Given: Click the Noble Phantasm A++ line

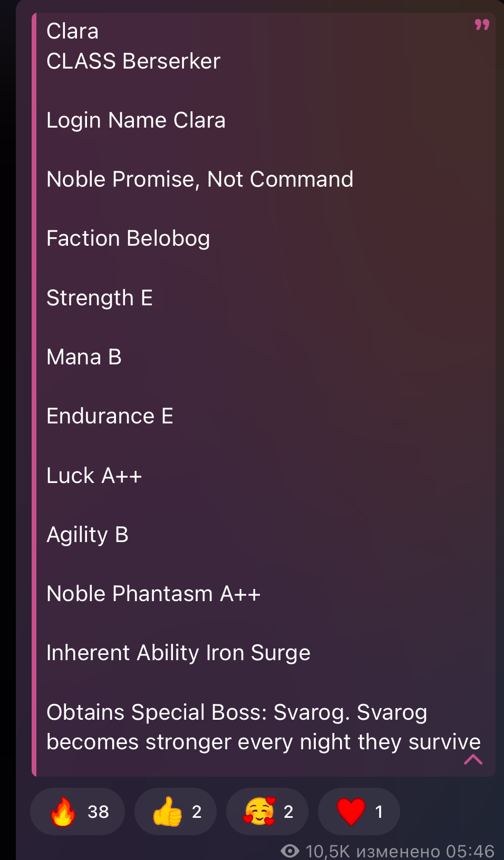Looking at the screenshot, I should [153, 594].
